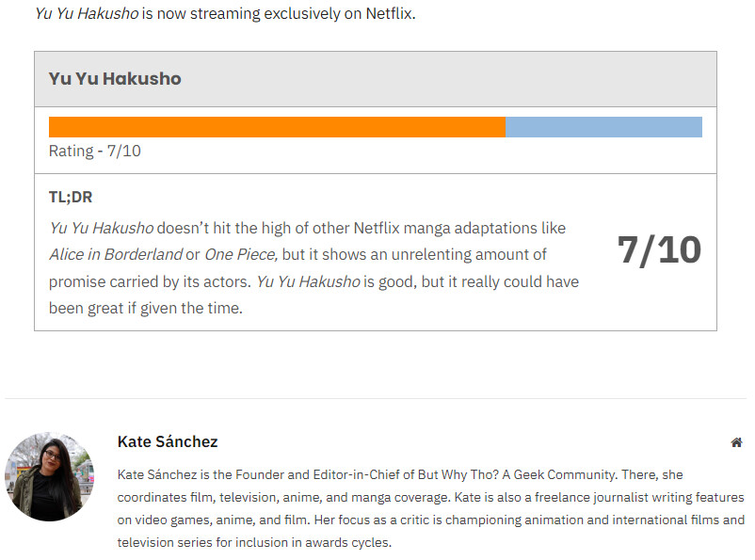Click the home icon beside the author name

click(736, 442)
